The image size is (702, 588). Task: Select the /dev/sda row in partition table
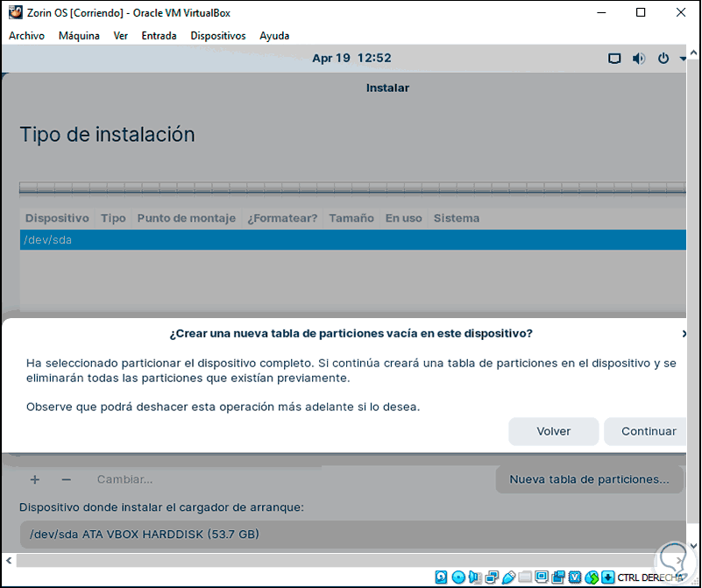click(353, 240)
